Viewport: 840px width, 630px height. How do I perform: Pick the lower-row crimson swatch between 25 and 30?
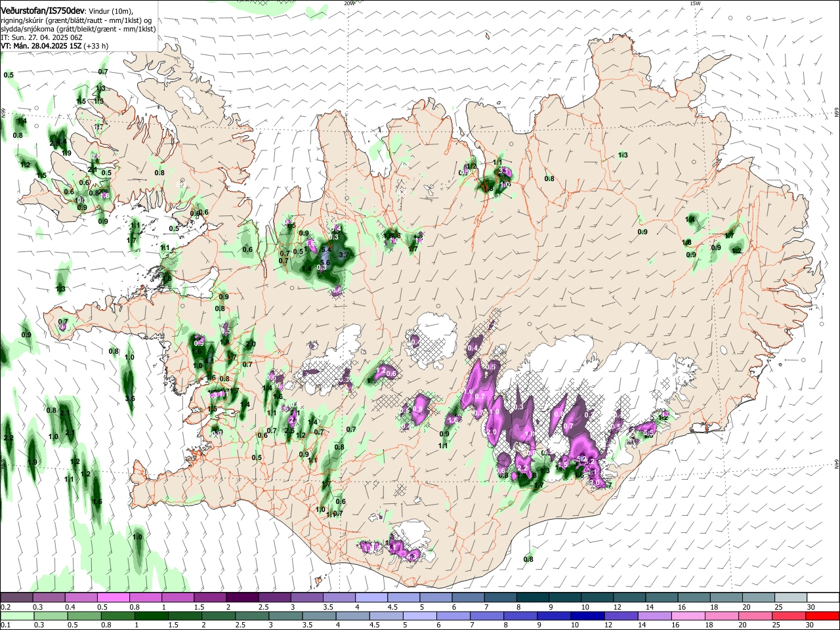(789, 616)
